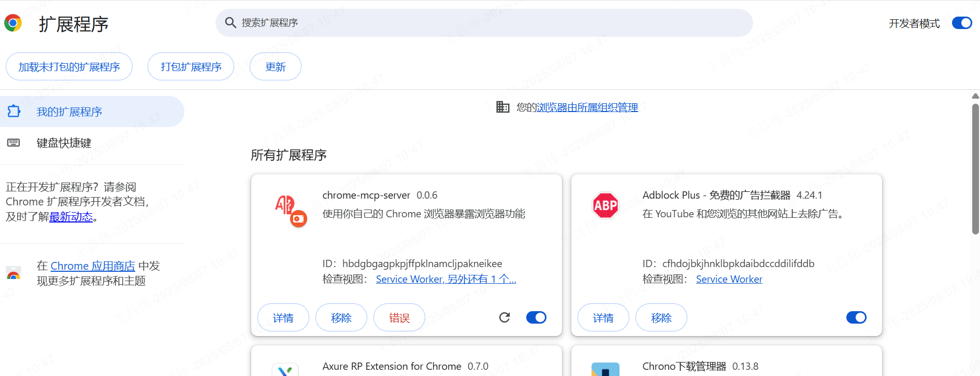Disable the Adblock Plus extension toggle
Screen dimensions: 980x376
[856, 317]
